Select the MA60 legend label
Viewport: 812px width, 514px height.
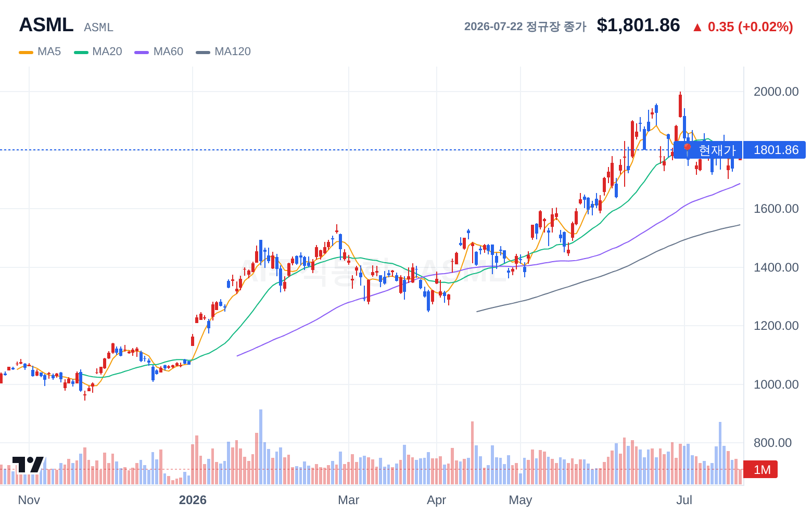(x=168, y=52)
